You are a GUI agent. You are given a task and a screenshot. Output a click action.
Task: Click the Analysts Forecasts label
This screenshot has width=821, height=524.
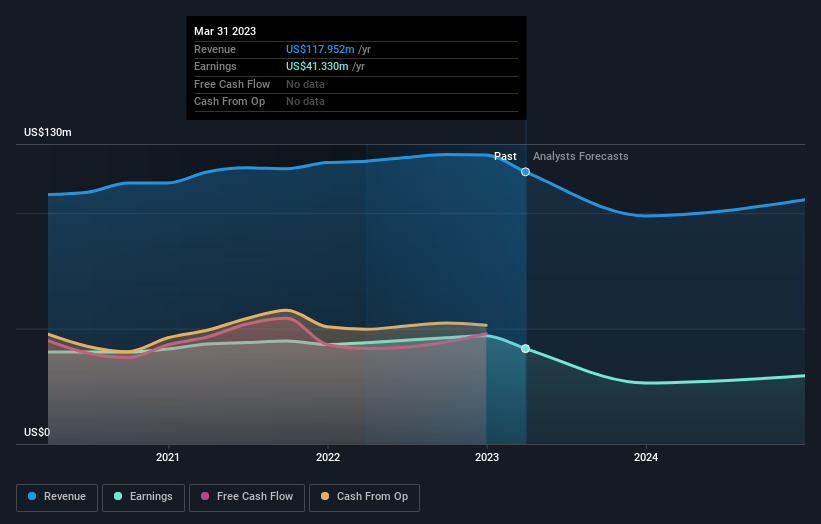581,157
